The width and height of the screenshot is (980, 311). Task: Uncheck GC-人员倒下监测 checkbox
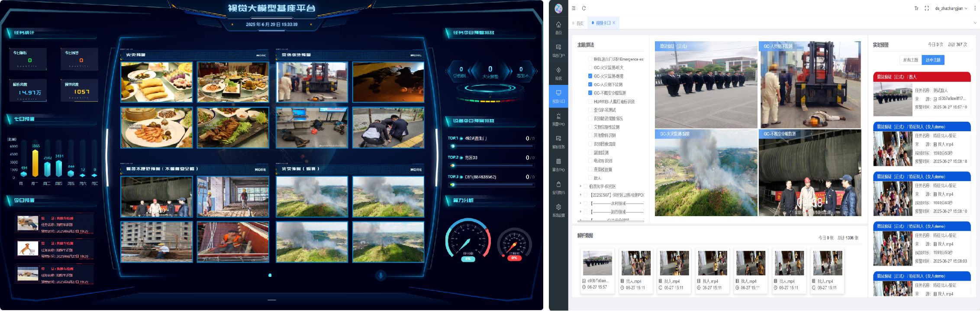point(590,84)
